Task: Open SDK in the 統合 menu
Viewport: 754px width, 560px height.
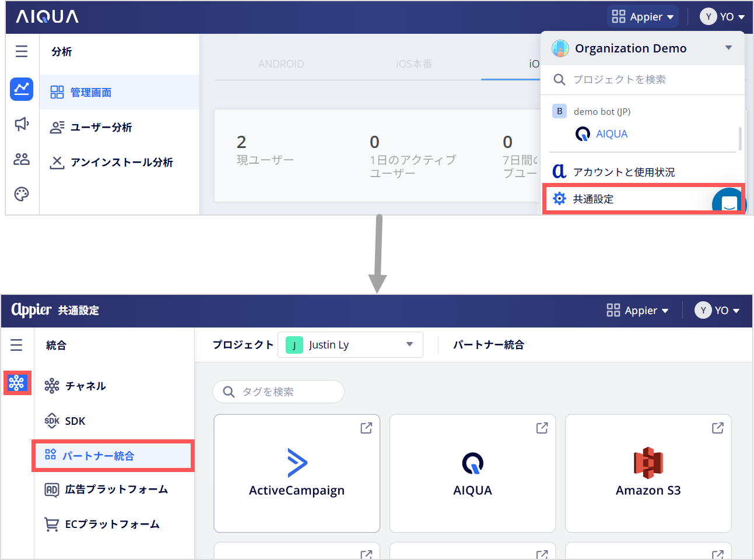Action: coord(114,421)
